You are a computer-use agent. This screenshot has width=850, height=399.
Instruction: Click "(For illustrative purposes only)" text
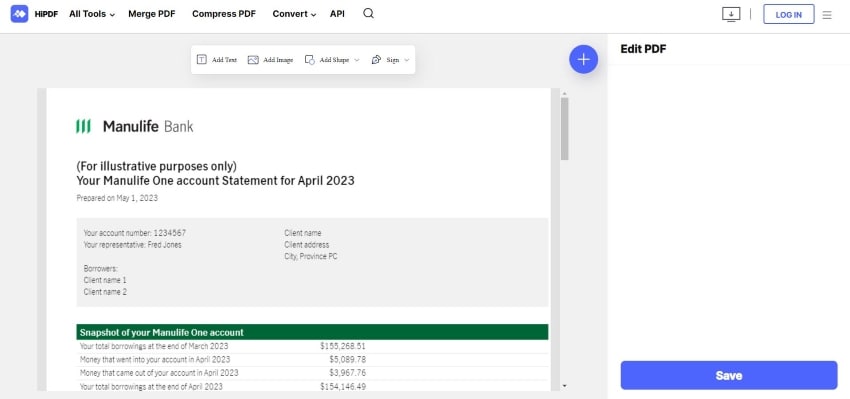tap(157, 166)
